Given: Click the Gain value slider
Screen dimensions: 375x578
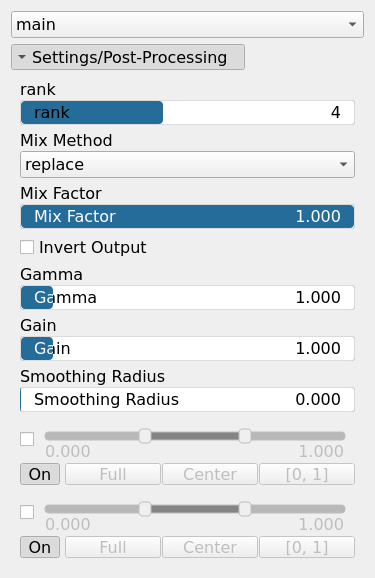Looking at the screenshot, I should [x=187, y=348].
